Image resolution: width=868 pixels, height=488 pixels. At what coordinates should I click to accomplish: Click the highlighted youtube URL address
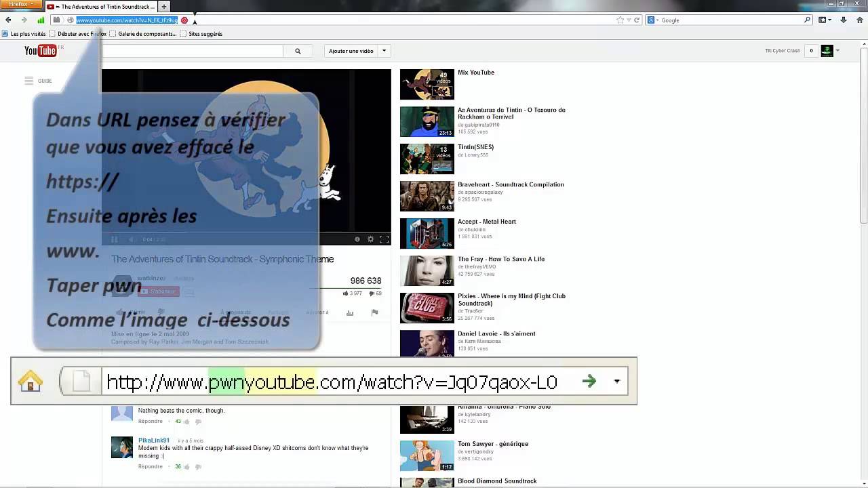coord(127,20)
